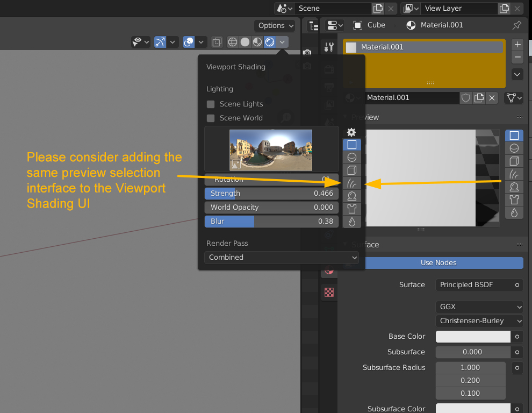Select Cloth preview type in material Preview panel

pos(514,200)
